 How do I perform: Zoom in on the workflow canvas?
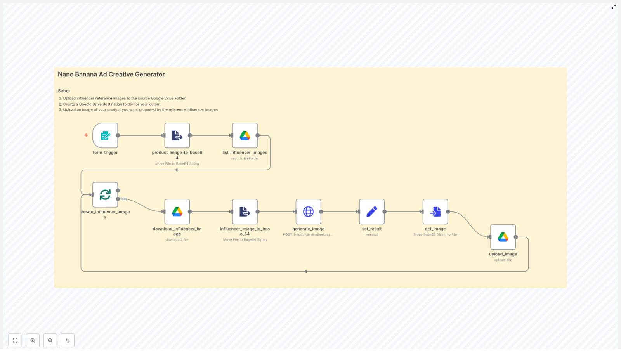[33, 340]
